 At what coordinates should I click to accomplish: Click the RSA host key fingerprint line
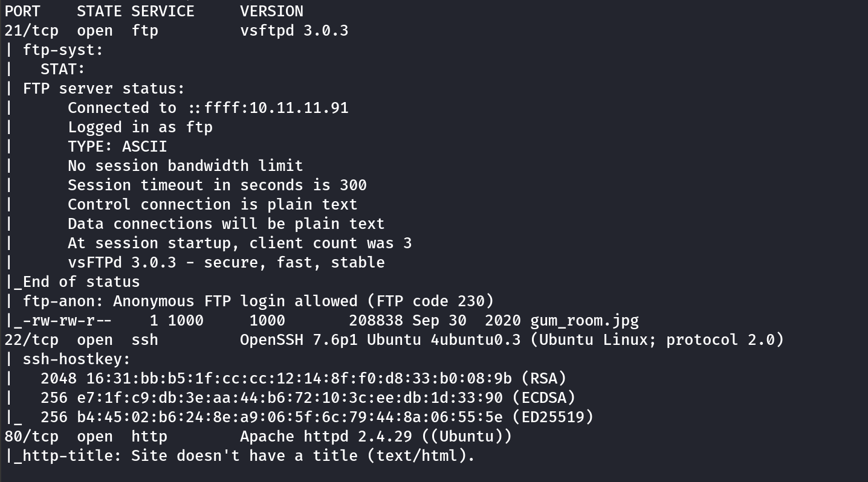click(x=302, y=378)
